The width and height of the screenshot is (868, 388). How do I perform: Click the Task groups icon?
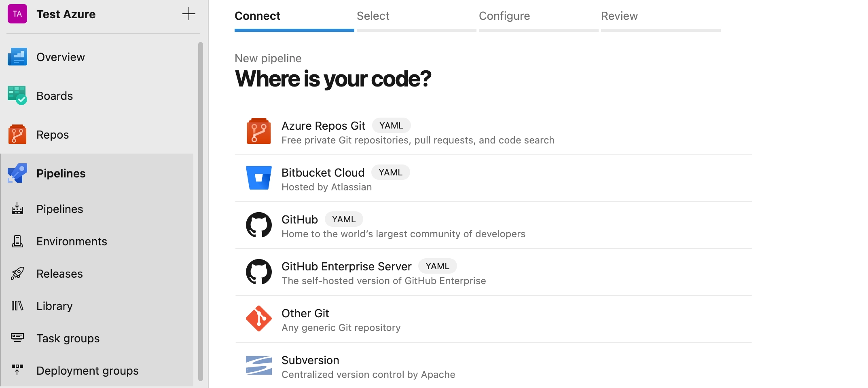pos(17,337)
